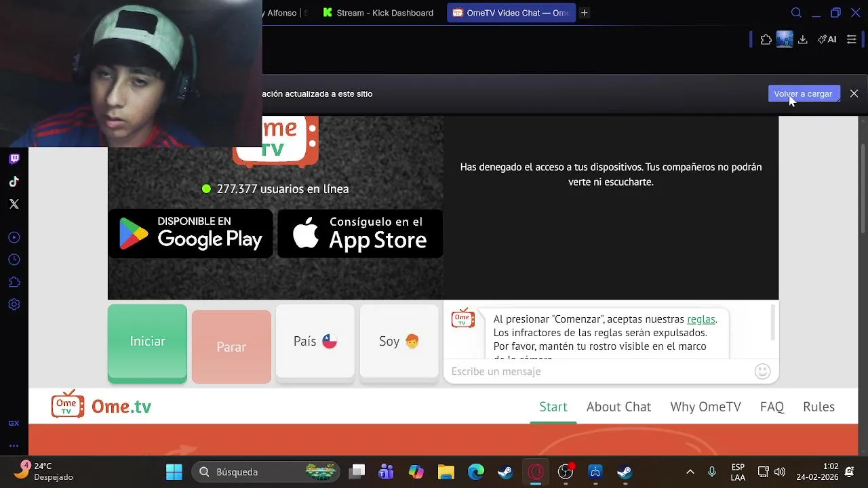Open the sidebar player icon
868x488 pixels.
click(14, 237)
